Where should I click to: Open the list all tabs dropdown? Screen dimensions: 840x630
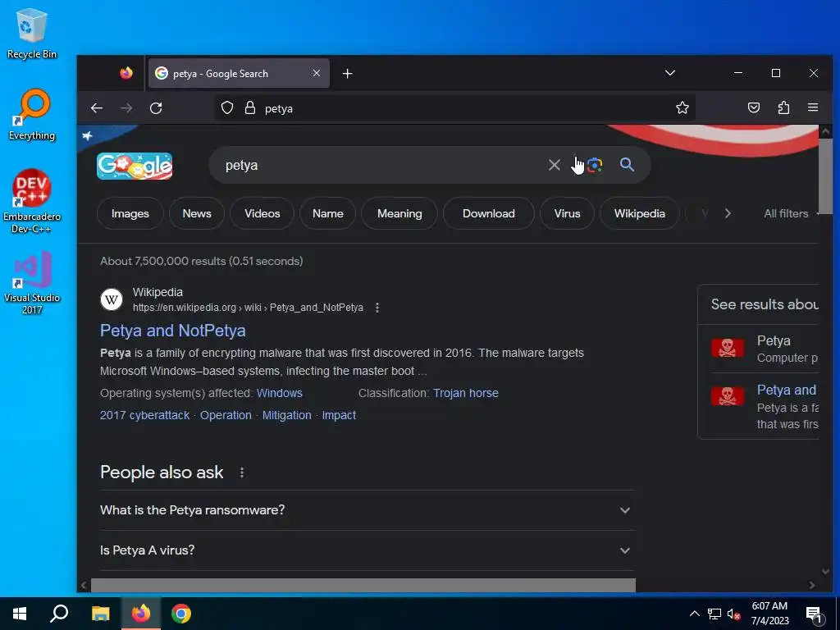tap(669, 73)
